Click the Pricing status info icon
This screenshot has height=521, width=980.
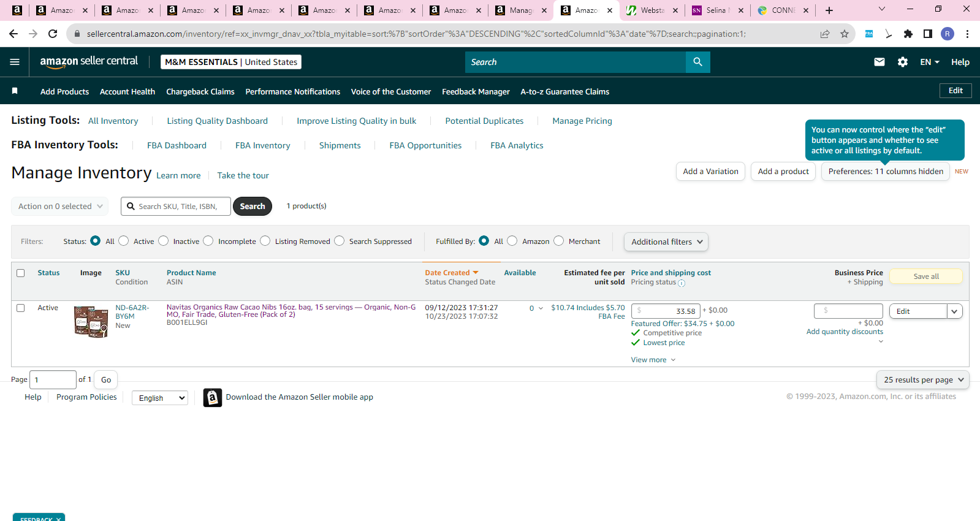682,283
